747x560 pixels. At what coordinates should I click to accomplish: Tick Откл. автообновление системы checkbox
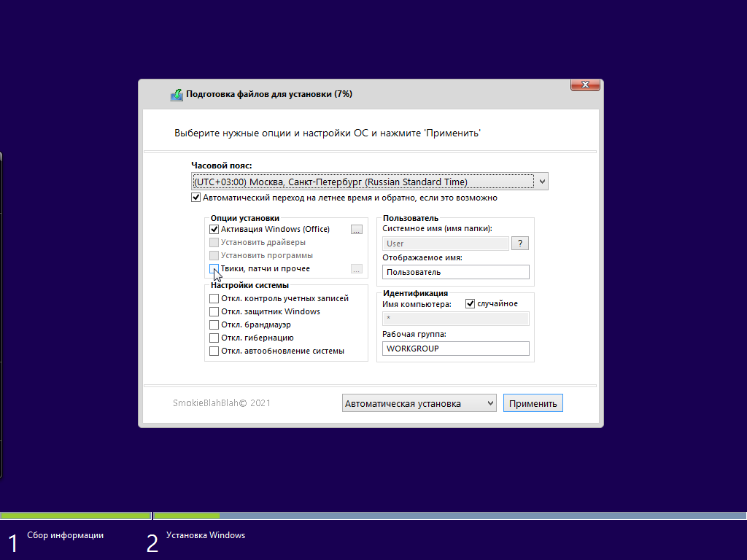click(x=214, y=351)
